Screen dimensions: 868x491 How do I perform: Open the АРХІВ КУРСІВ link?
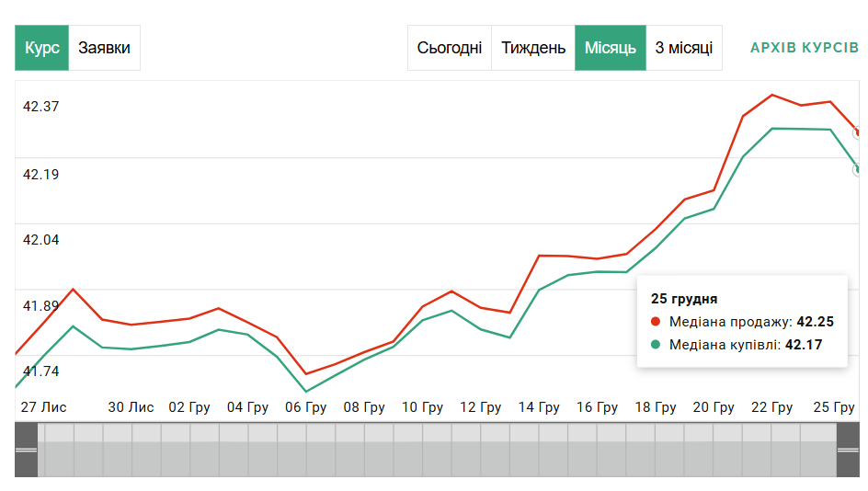tap(805, 48)
